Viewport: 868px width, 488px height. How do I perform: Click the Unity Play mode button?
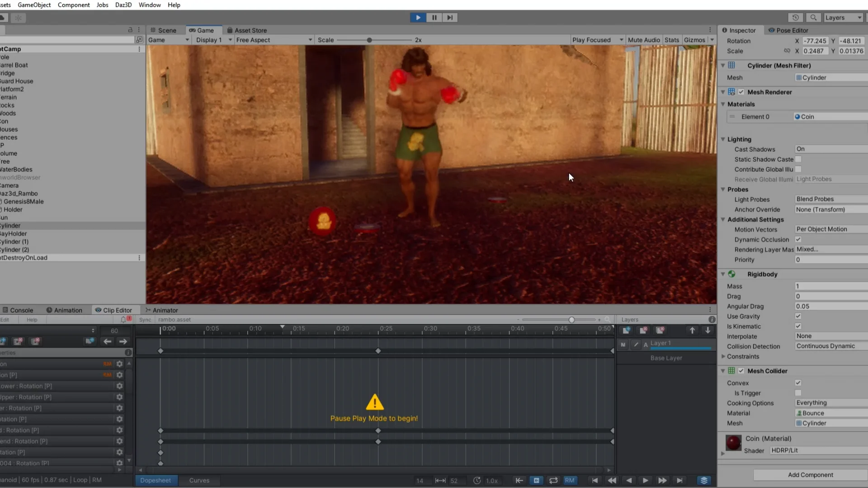tap(418, 18)
